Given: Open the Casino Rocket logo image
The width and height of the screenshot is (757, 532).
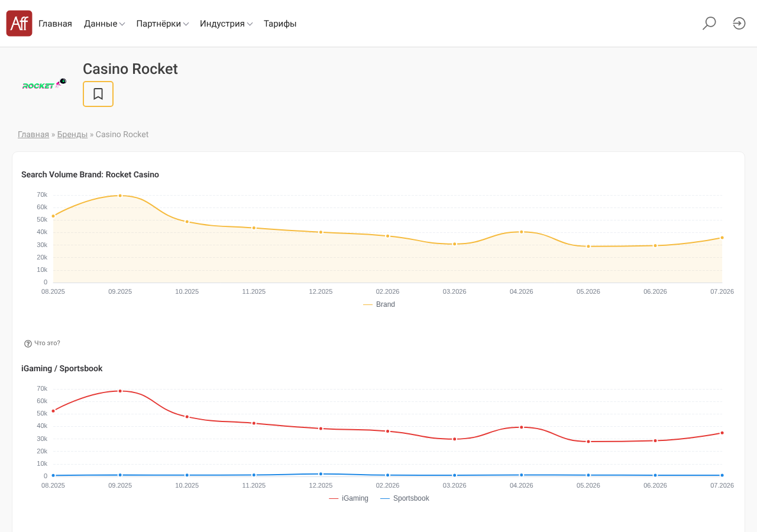Looking at the screenshot, I should [44, 84].
